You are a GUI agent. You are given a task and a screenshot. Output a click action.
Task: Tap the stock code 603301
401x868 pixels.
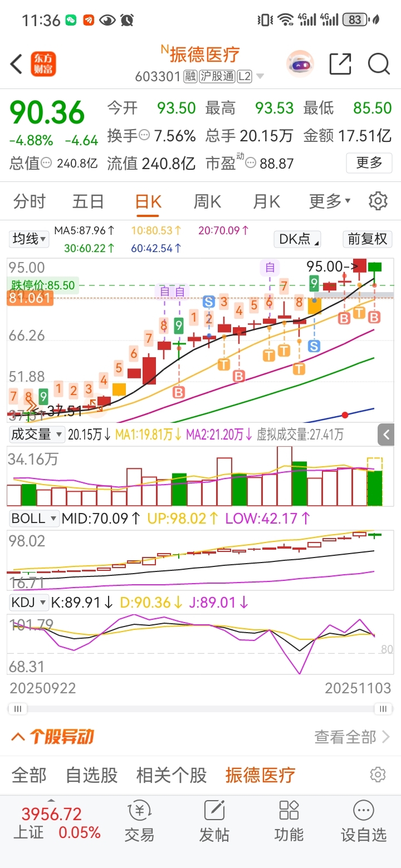[x=158, y=77]
